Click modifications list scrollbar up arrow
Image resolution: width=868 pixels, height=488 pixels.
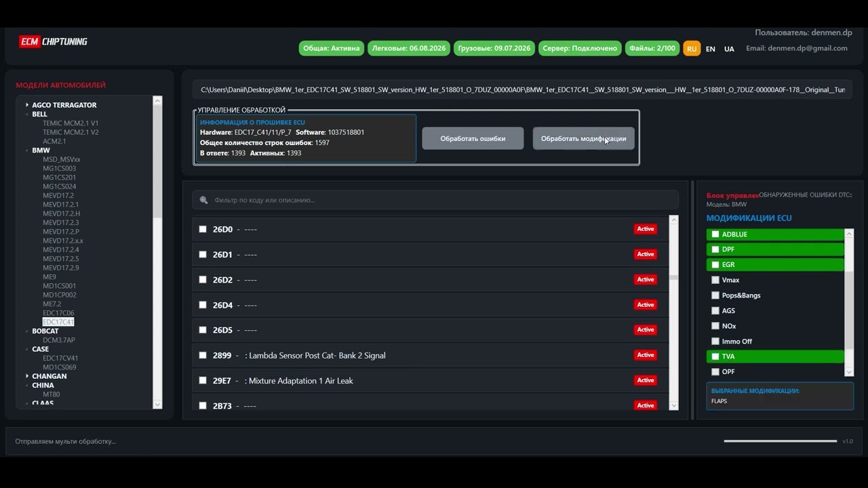(x=849, y=234)
